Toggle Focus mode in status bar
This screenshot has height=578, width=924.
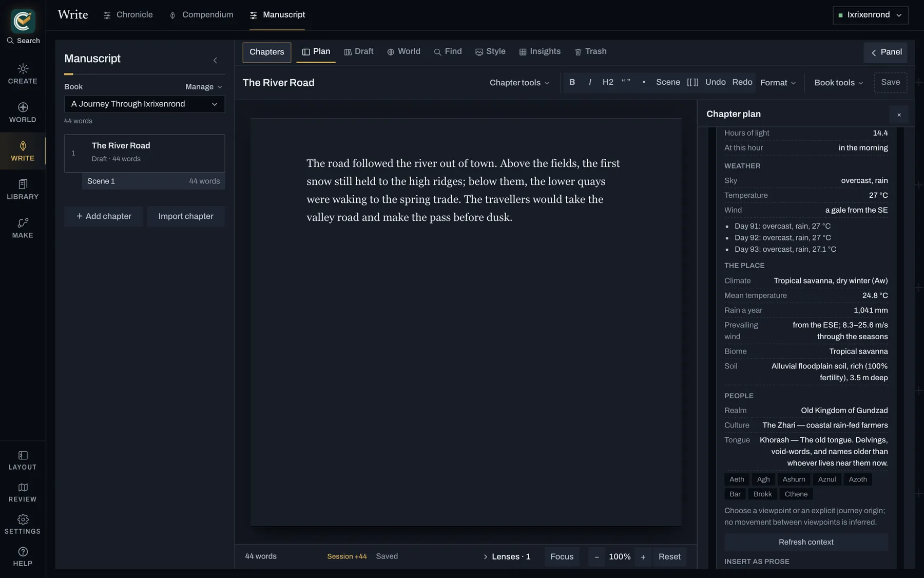pyautogui.click(x=562, y=556)
